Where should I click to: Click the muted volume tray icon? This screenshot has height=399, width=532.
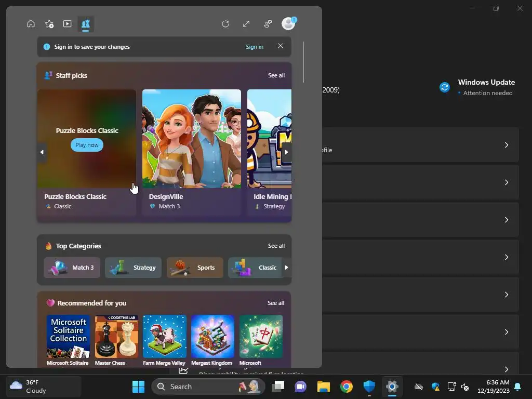click(465, 387)
